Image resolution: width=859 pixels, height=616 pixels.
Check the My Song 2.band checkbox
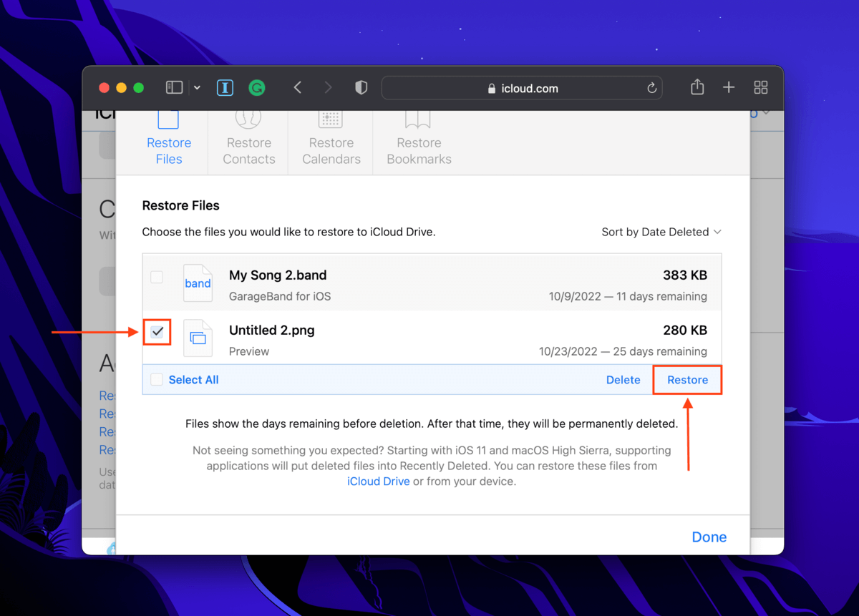tap(157, 277)
